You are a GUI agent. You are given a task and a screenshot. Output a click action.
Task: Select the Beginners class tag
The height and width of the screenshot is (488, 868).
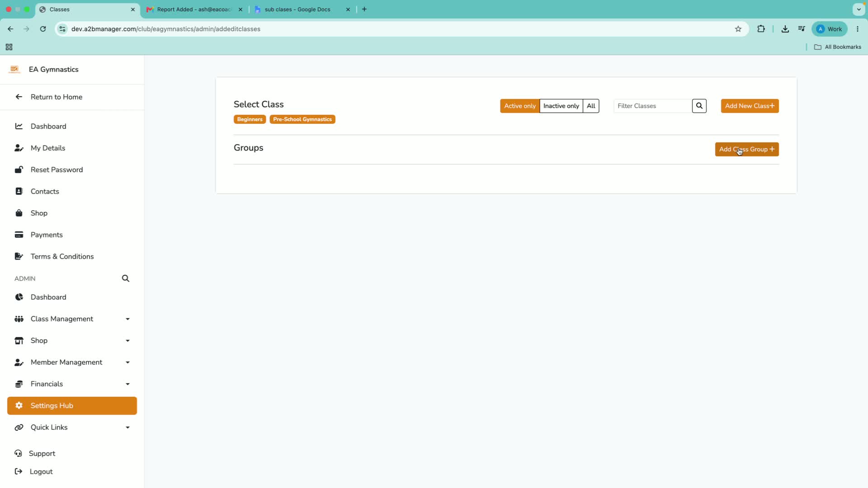pos(250,119)
